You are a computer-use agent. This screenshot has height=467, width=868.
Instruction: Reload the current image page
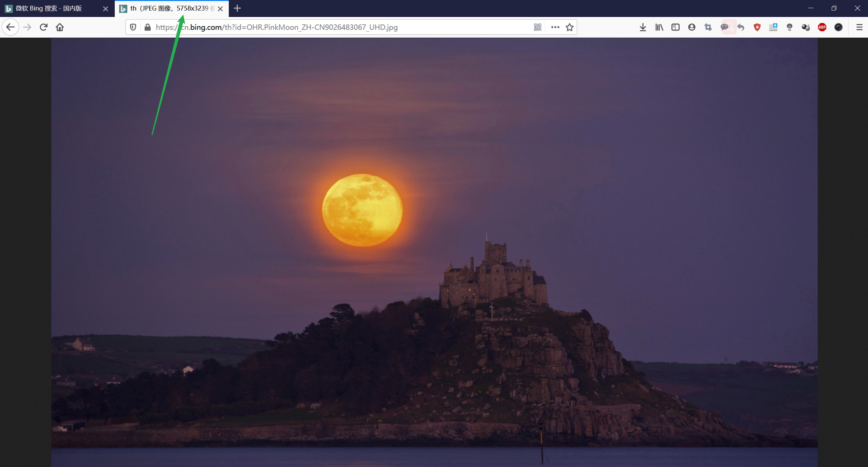pyautogui.click(x=43, y=27)
